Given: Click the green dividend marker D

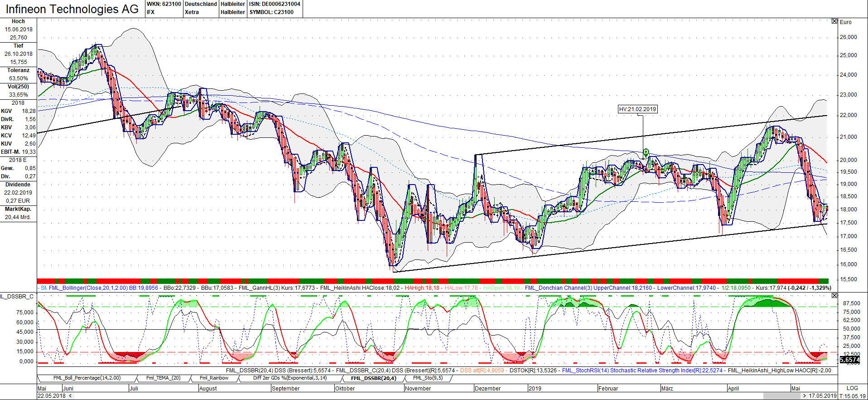Looking at the screenshot, I should [646, 152].
